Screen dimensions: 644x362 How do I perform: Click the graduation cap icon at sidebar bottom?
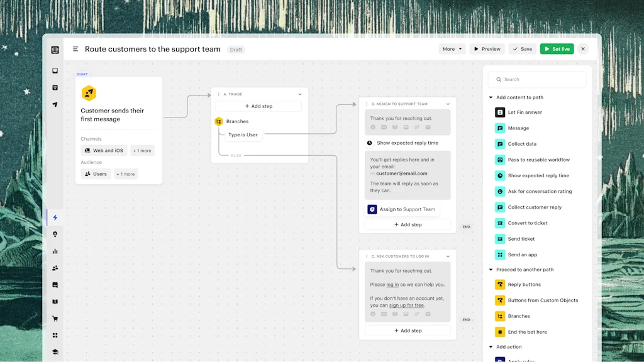pos(55,352)
